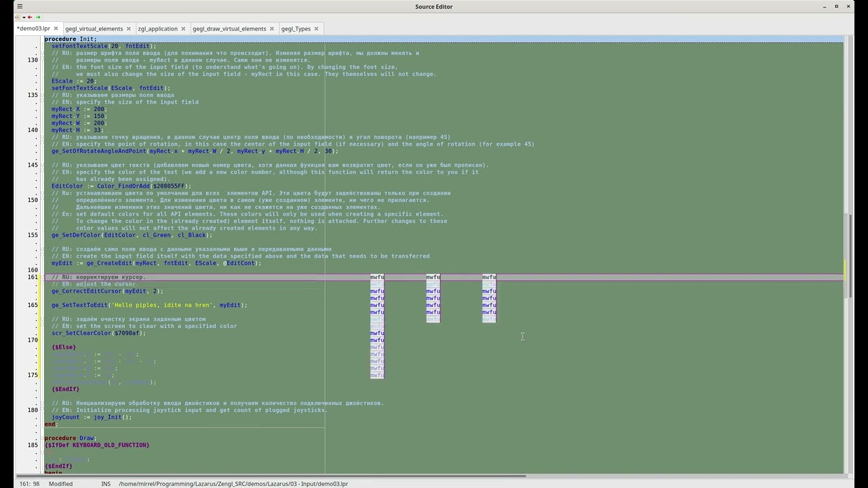This screenshot has height=488, width=868.
Task: Click the ge_CorrectEditCursor(myEdit, 2) line
Action: 108,291
